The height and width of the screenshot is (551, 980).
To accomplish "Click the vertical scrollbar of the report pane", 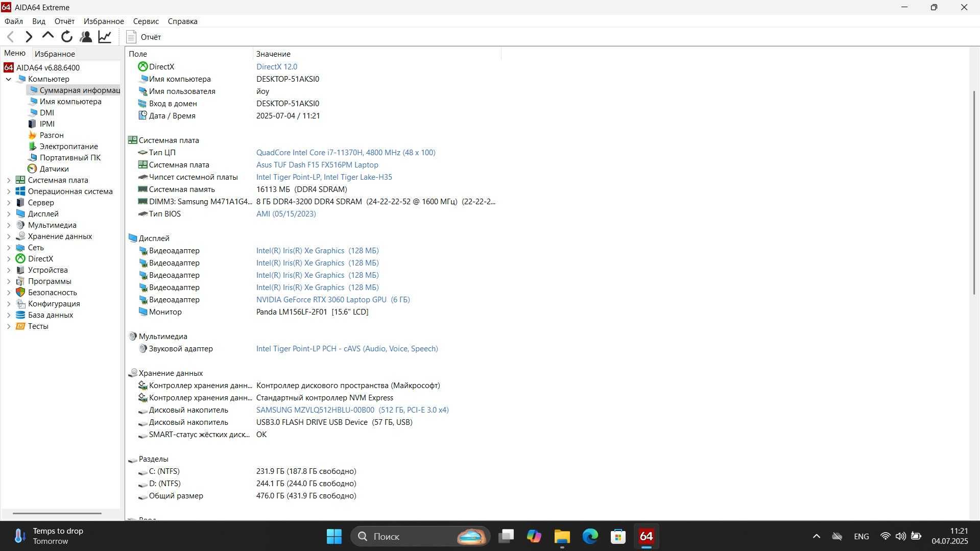I will [x=974, y=193].
